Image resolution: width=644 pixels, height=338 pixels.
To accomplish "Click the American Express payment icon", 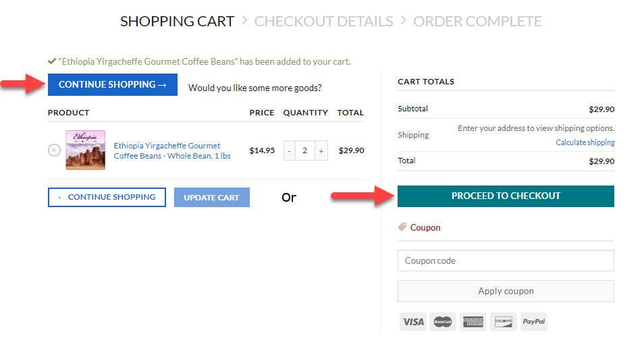I will [473, 322].
